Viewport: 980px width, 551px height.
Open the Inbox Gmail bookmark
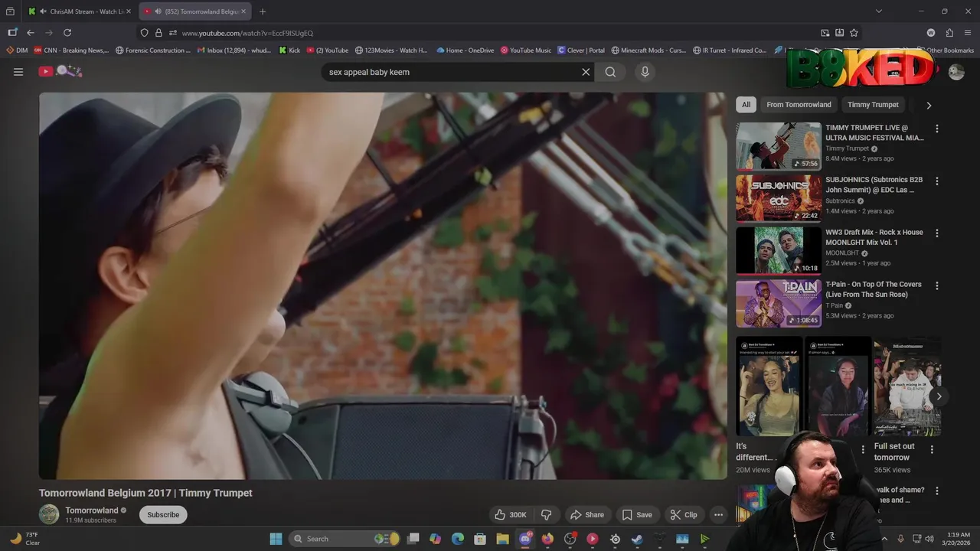[x=234, y=51]
